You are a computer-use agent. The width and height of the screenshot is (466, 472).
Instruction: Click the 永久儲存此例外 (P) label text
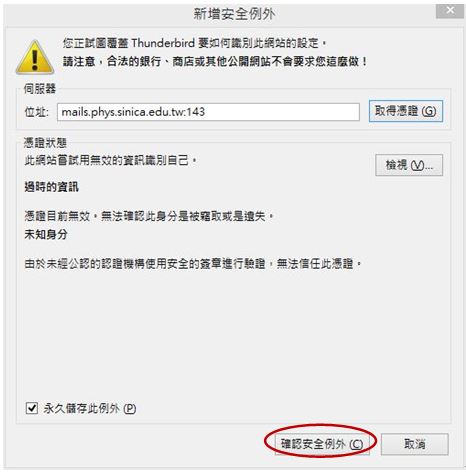[x=90, y=408]
